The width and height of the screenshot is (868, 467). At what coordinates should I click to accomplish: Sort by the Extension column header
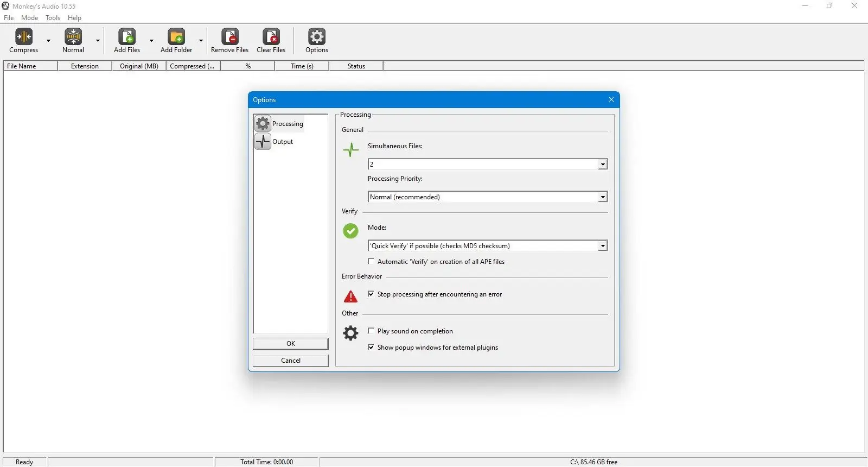pos(85,66)
